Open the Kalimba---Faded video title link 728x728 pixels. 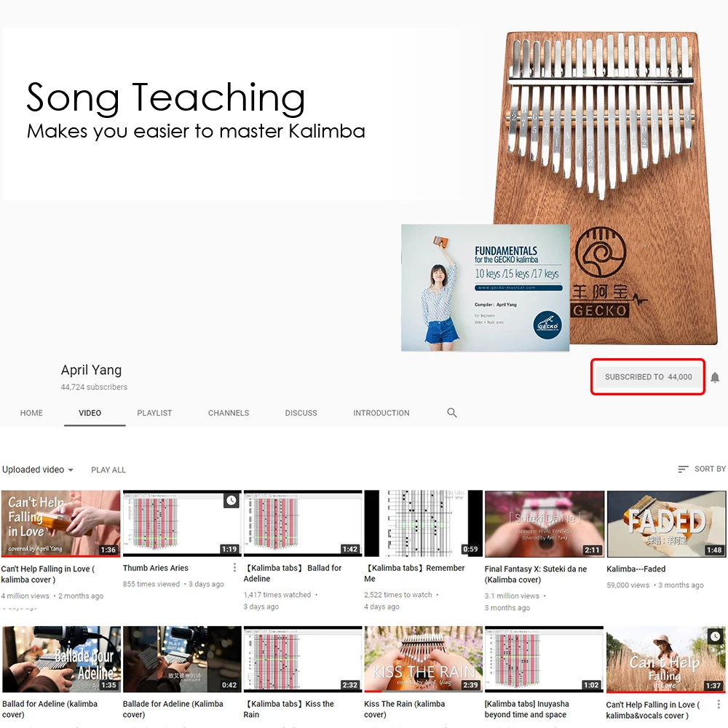tap(636, 569)
